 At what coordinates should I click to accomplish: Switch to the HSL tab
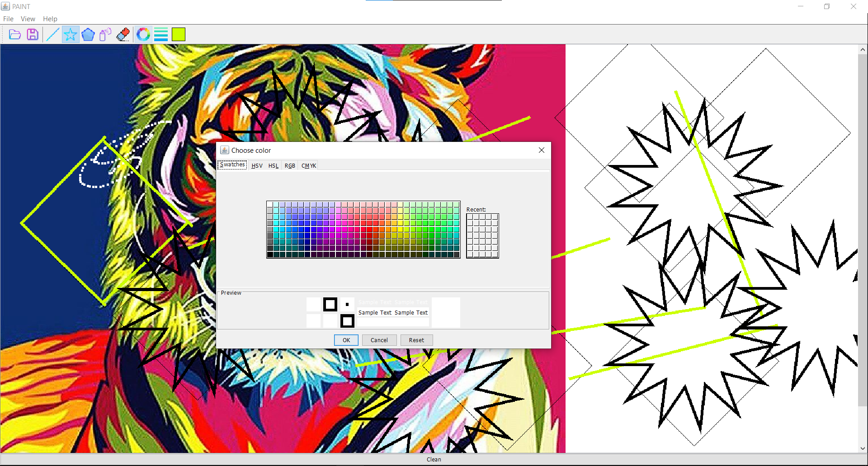point(274,166)
